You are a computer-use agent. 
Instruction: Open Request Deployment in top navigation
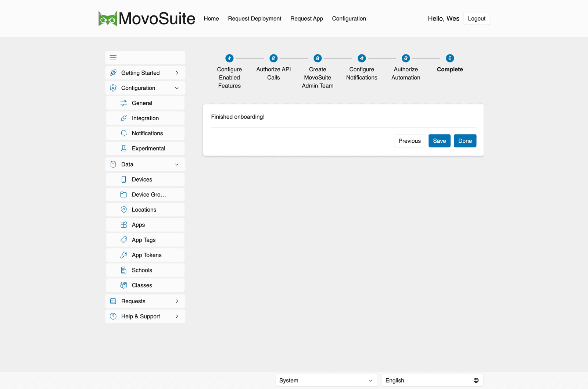tap(255, 18)
